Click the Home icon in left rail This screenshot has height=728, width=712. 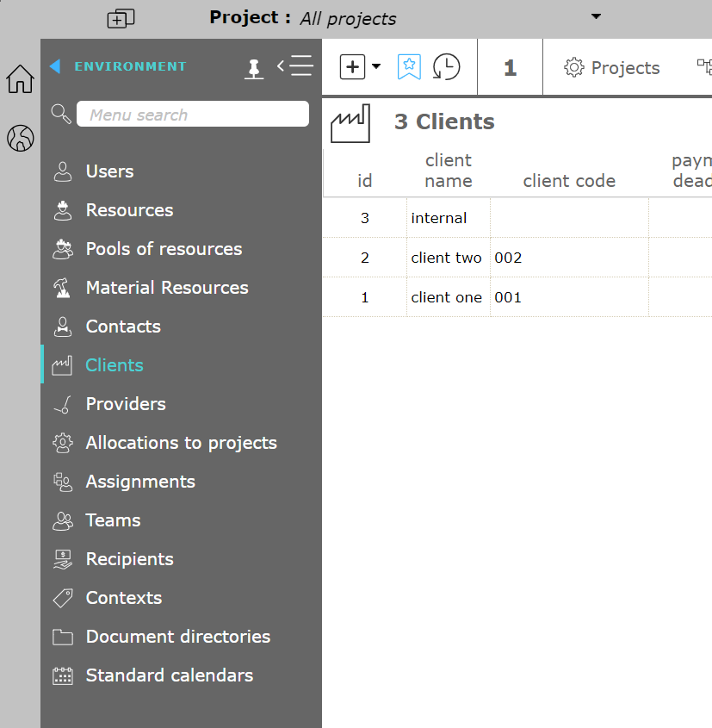coord(20,79)
